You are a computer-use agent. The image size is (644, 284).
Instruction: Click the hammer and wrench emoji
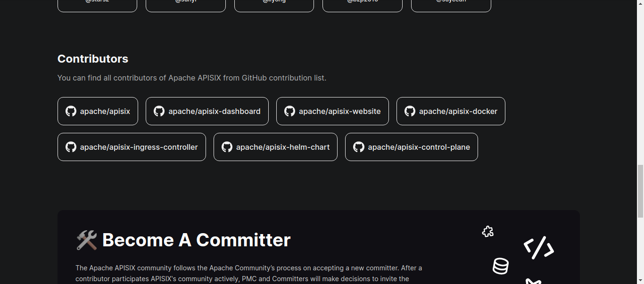[86, 240]
